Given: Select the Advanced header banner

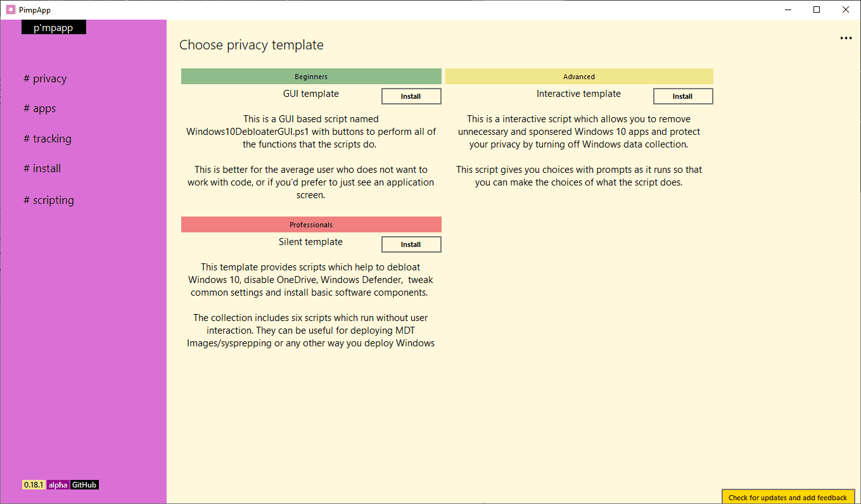Looking at the screenshot, I should [578, 76].
